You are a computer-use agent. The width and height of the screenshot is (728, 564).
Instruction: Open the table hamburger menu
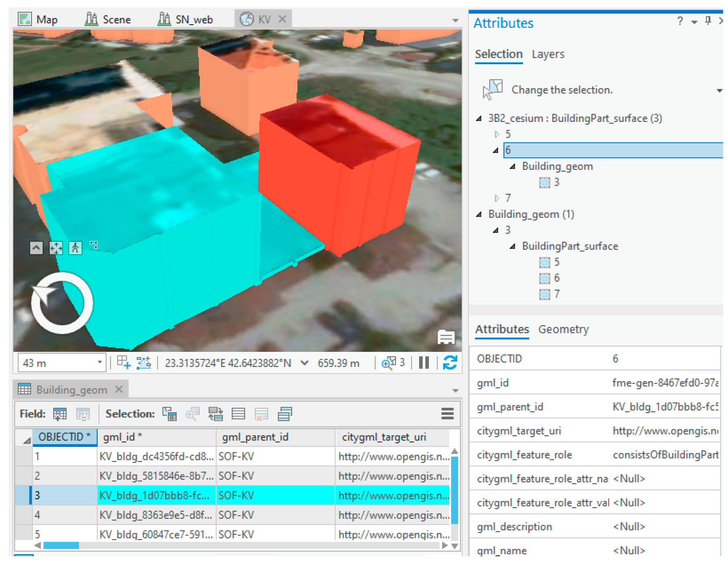[x=447, y=414]
